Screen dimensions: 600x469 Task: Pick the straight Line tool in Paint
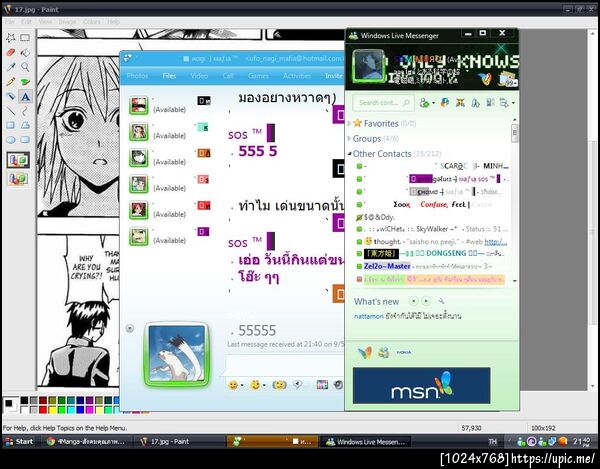pos(11,111)
